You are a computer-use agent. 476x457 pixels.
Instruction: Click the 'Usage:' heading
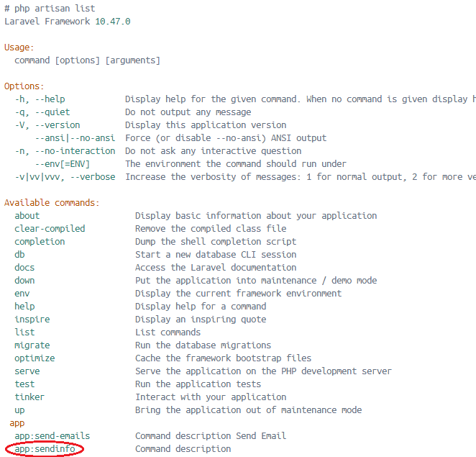(x=19, y=47)
